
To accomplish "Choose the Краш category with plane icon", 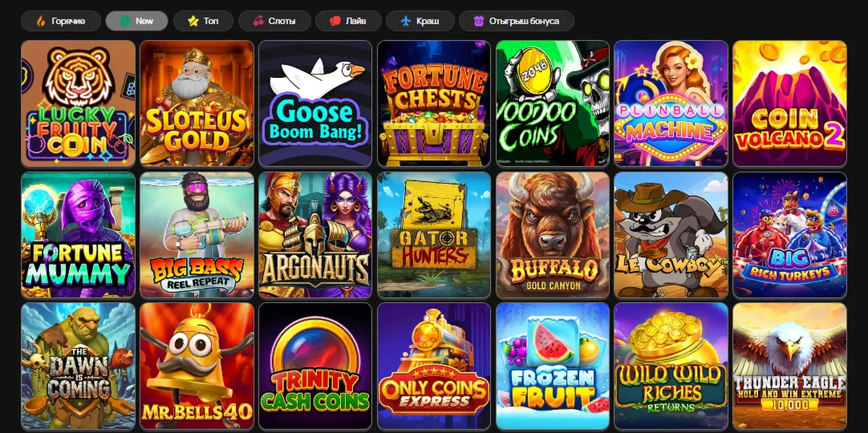I will pos(420,21).
